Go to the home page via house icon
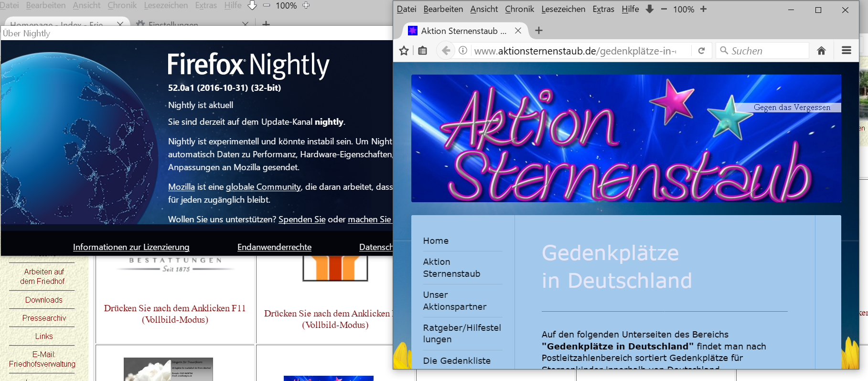This screenshot has width=868, height=381. pos(821,51)
